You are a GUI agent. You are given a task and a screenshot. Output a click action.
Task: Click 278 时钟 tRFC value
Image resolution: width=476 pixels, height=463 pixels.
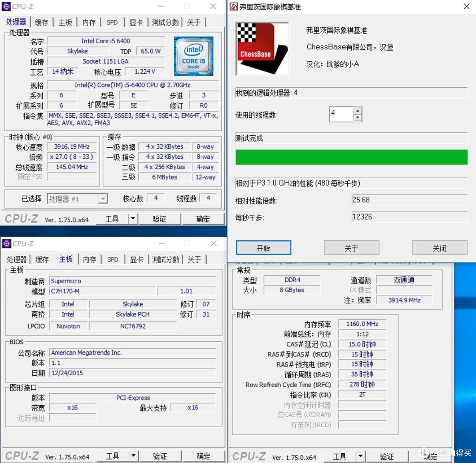click(362, 385)
